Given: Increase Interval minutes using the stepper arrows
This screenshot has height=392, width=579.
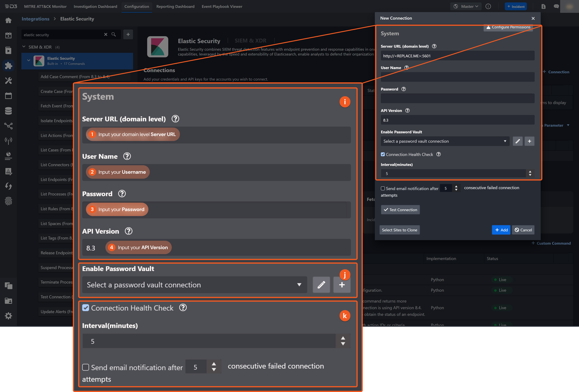Looking at the screenshot, I should (x=343, y=338).
